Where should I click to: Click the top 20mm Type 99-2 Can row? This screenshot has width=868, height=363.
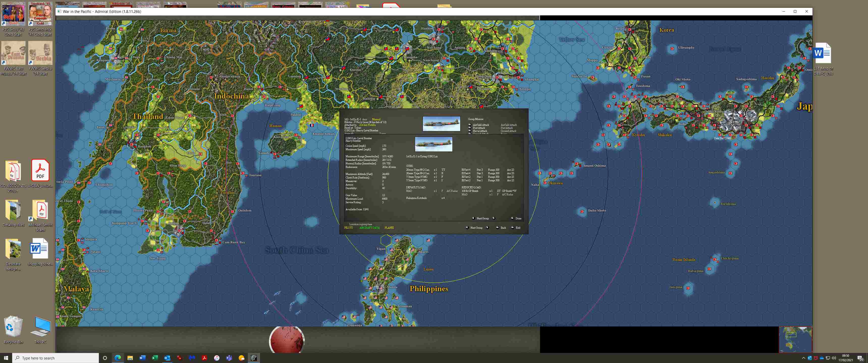point(460,170)
